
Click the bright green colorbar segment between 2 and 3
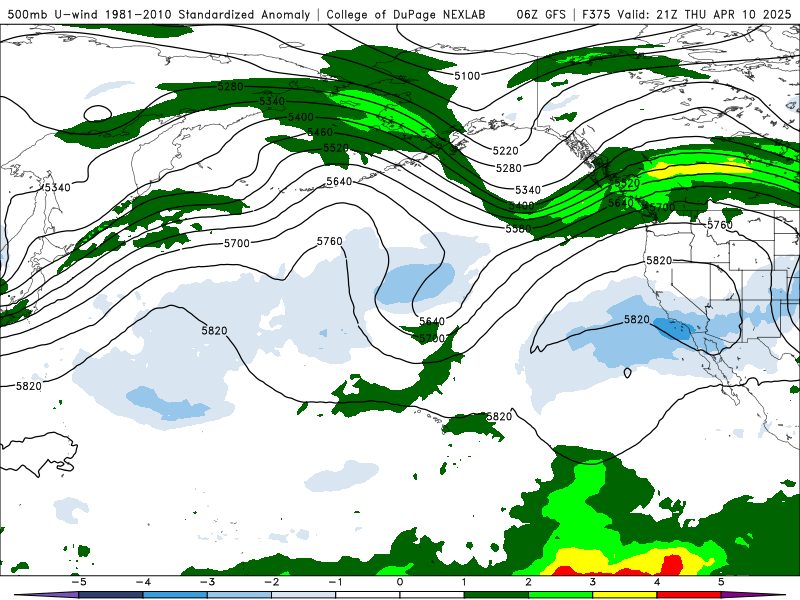point(561,595)
